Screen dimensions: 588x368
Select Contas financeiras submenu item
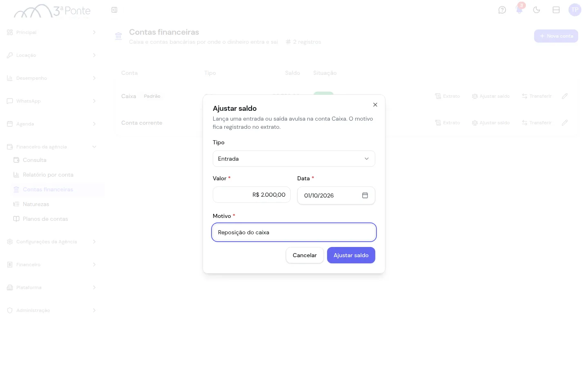click(x=56, y=189)
